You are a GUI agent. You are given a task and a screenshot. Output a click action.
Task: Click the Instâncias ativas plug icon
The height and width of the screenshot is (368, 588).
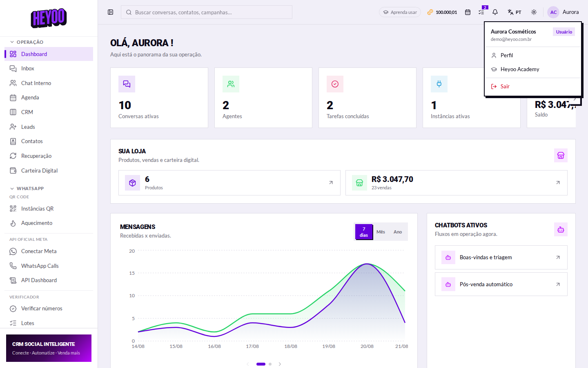pos(439,84)
